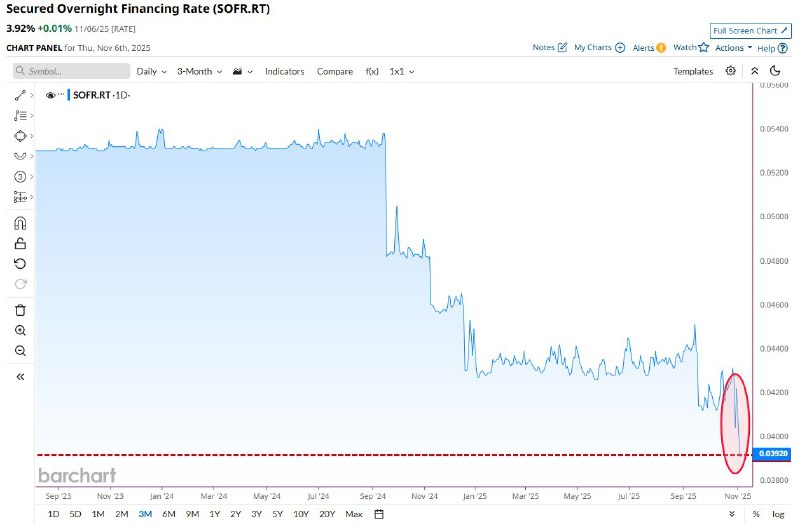The height and width of the screenshot is (528, 800).
Task: Open the Indicators menu
Action: (x=285, y=71)
